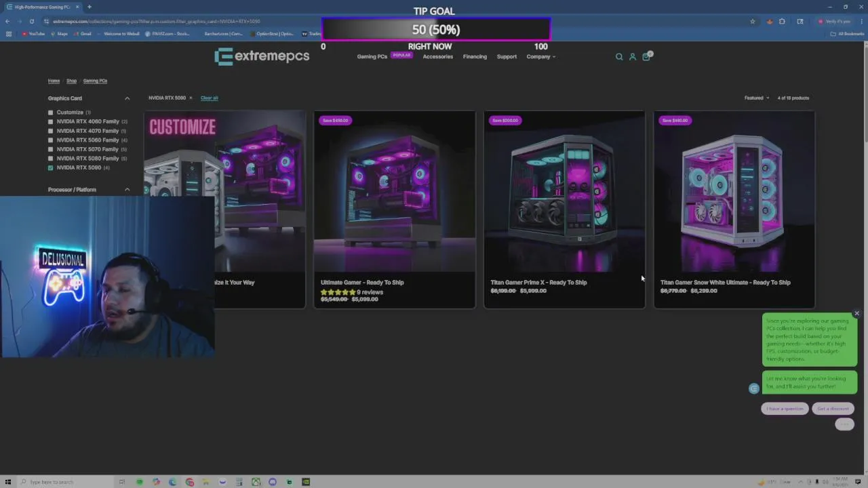The width and height of the screenshot is (868, 488).
Task: Close the chat assistant popup
Action: coord(856,313)
